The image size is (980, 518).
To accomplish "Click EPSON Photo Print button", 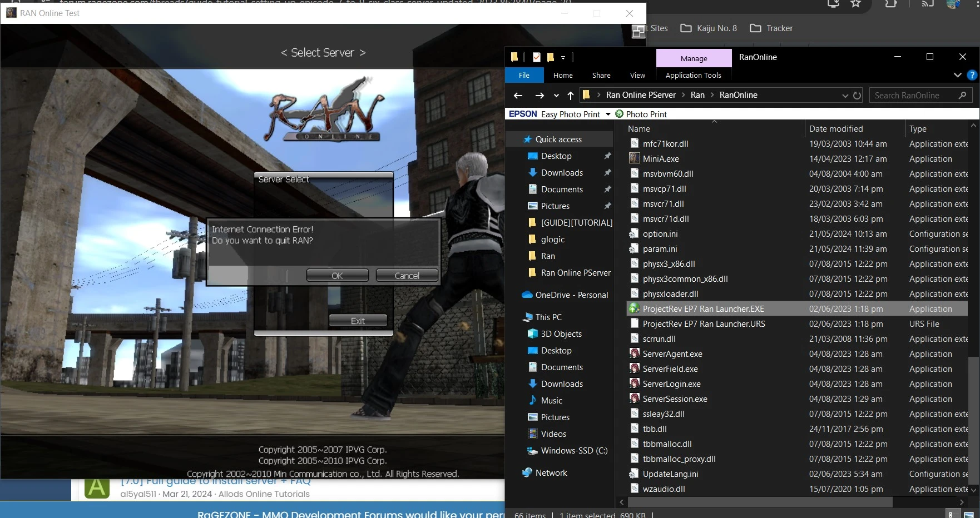I will point(641,114).
